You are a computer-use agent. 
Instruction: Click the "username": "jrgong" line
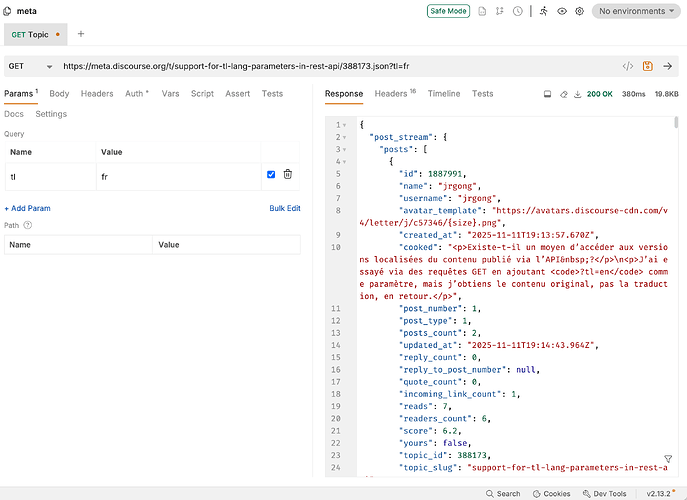pyautogui.click(x=450, y=199)
